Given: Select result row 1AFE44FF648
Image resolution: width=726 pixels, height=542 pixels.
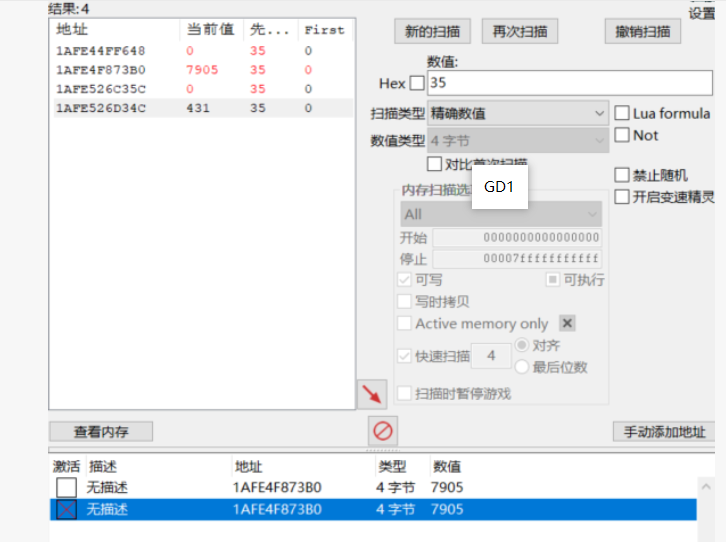Looking at the screenshot, I should coord(203,50).
